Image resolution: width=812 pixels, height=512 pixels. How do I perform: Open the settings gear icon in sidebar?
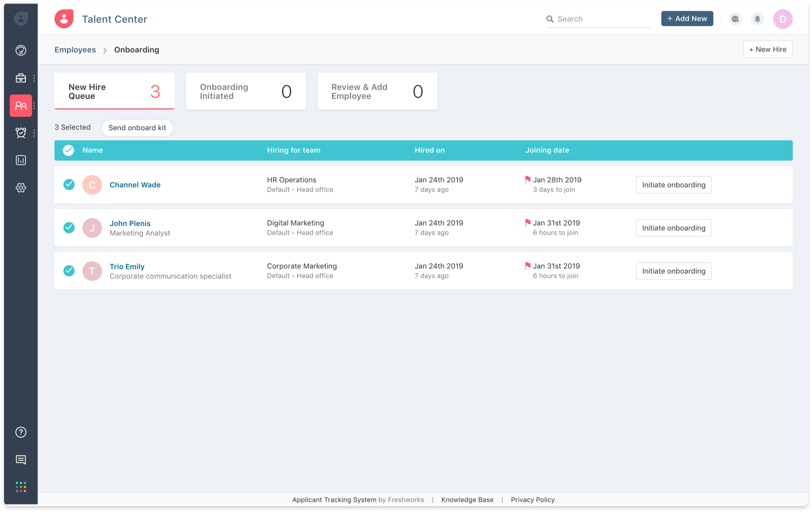pos(21,188)
